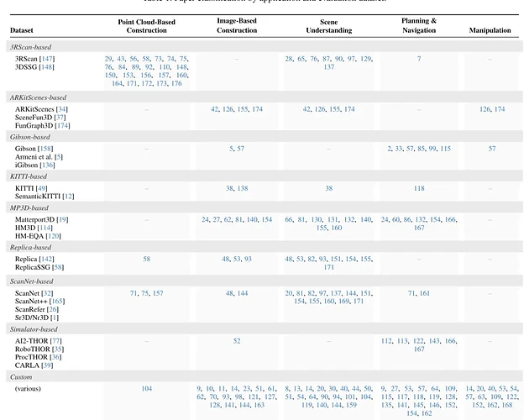Click citation 39 next to CARLA
Viewport: 529px width, 420px height.
point(47,365)
